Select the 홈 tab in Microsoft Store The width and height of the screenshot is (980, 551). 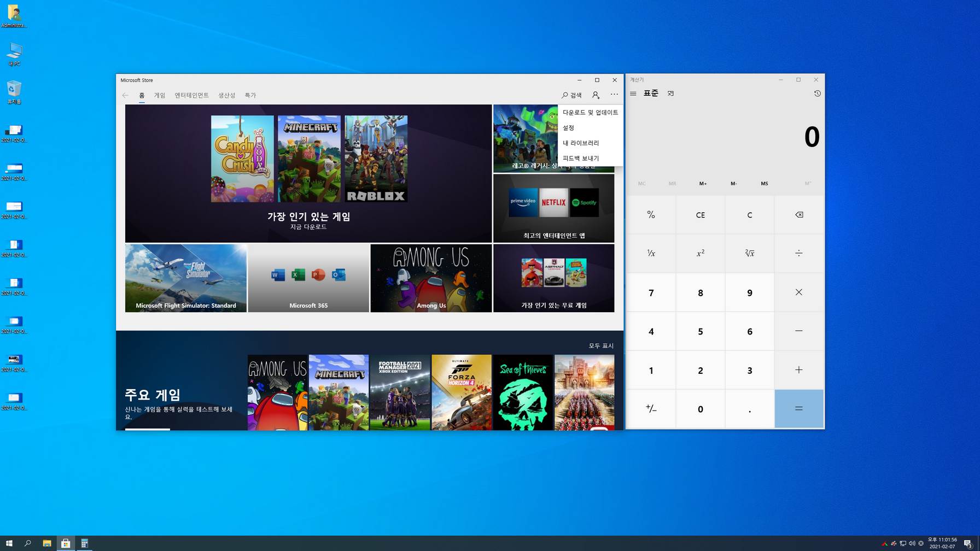(142, 95)
